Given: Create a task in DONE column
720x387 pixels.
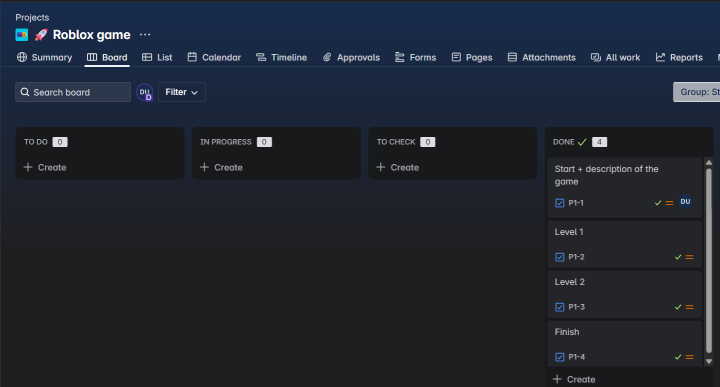Looking at the screenshot, I should click(x=574, y=379).
